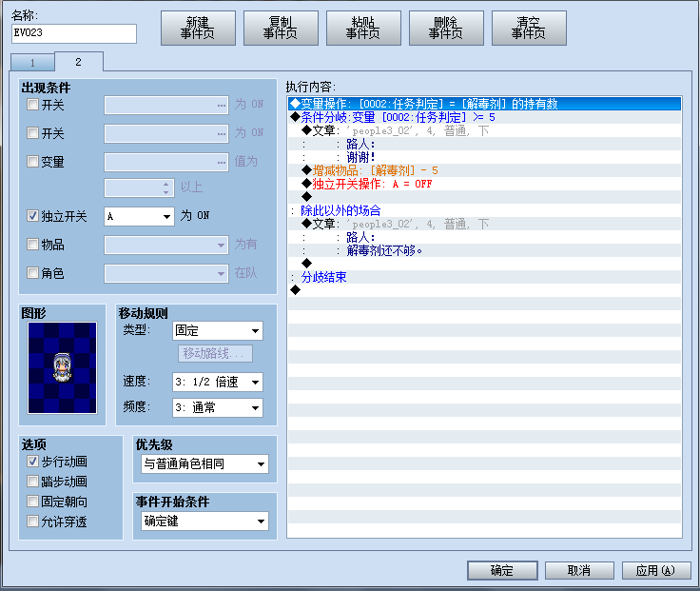This screenshot has width=700, height=591.
Task: Tick the 物品 condition checkbox
Action: [x=32, y=245]
